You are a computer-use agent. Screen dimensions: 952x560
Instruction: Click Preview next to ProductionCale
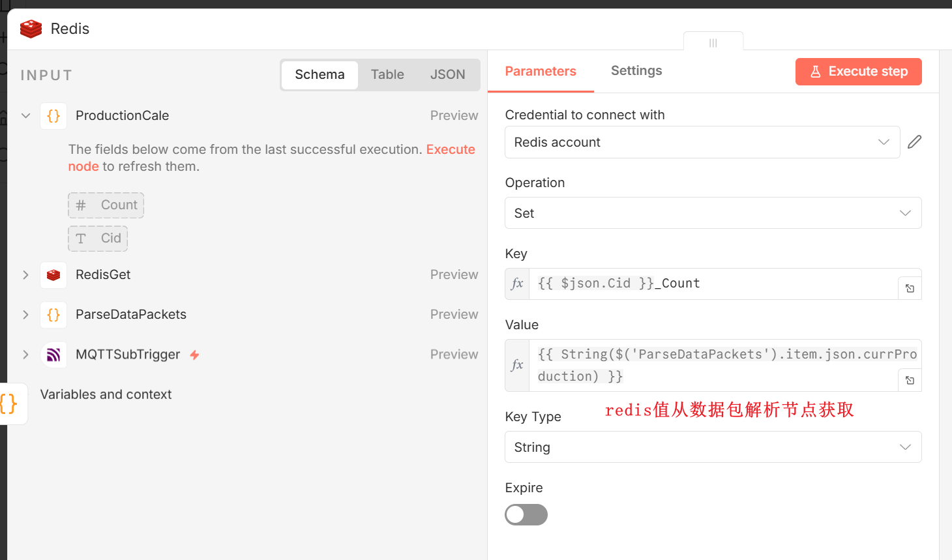[454, 115]
